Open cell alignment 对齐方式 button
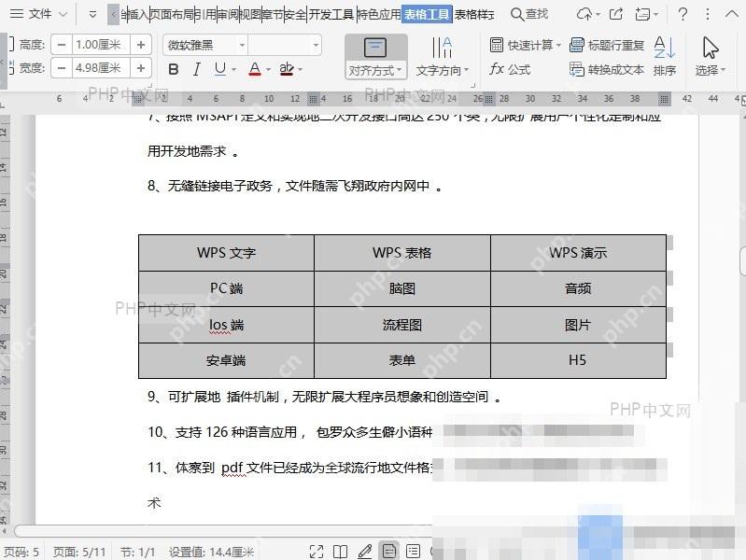Viewport: 746px width, 560px height. point(376,57)
